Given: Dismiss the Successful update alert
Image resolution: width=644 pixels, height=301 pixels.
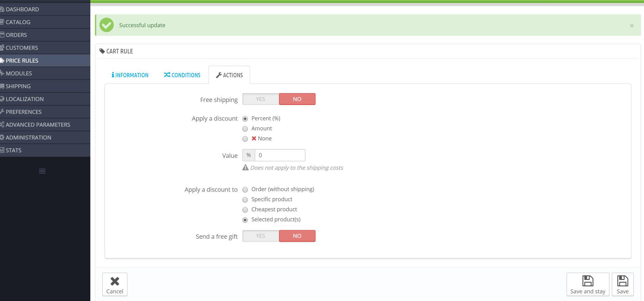Looking at the screenshot, I should click(632, 26).
